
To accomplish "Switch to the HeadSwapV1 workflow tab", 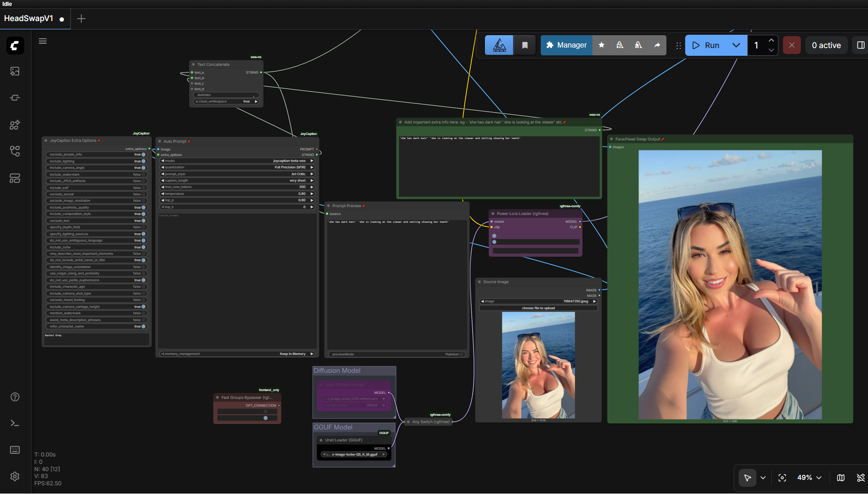I will pos(29,19).
